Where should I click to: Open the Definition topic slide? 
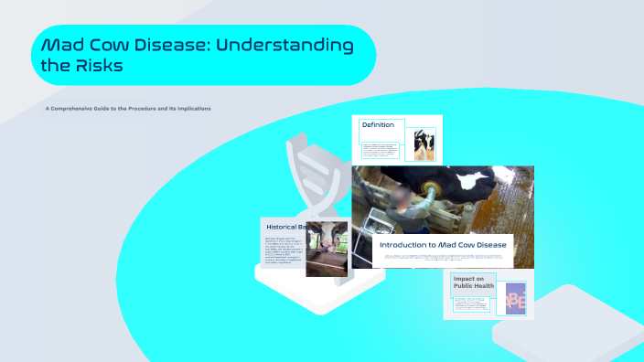[x=397, y=140]
